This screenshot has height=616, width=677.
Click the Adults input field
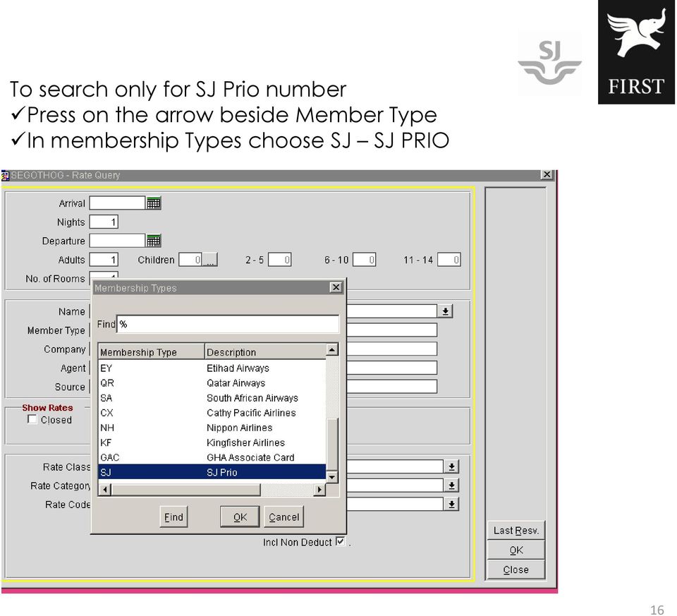(104, 260)
